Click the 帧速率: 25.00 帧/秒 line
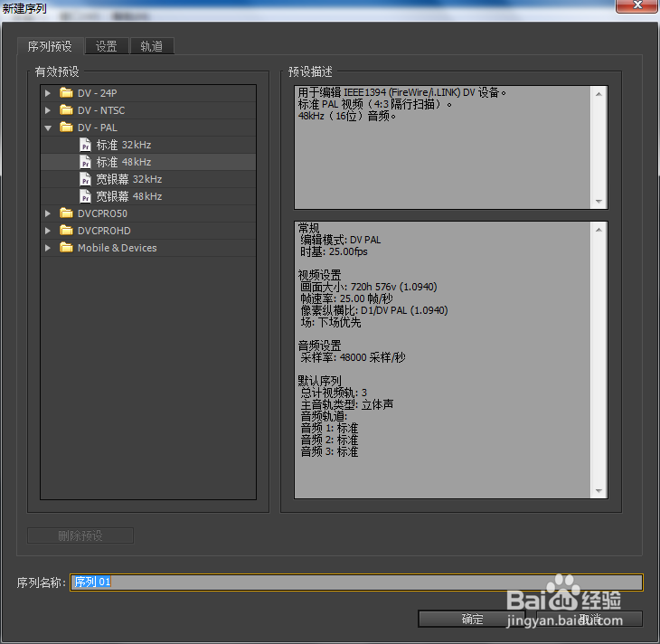Screen dimensions: 660x644 (346, 298)
